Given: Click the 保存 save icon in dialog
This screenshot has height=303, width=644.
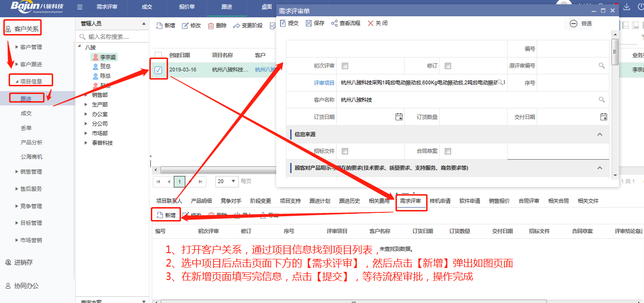Looking at the screenshot, I should (x=309, y=23).
